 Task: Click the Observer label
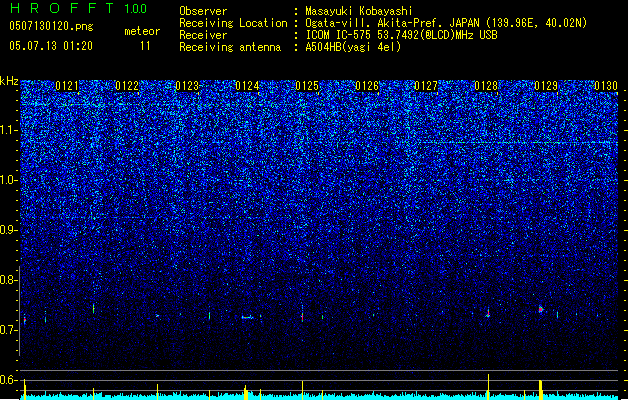(x=203, y=11)
